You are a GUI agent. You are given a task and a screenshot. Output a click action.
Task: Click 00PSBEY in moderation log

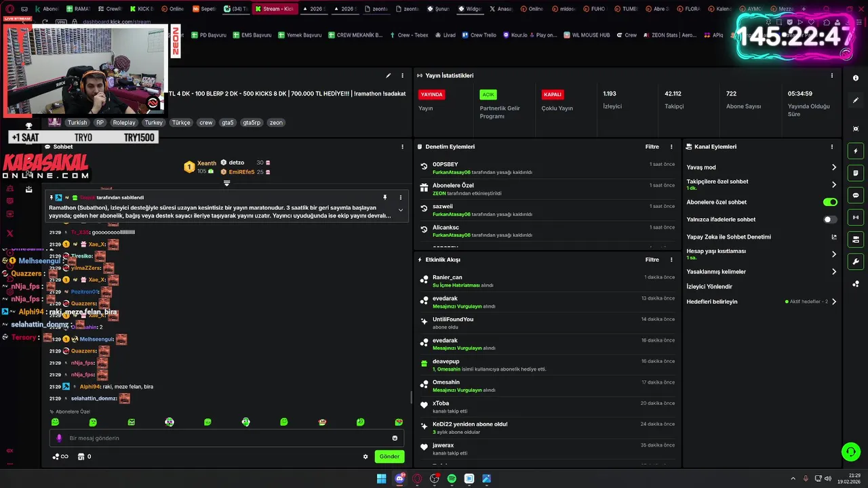[x=446, y=165]
